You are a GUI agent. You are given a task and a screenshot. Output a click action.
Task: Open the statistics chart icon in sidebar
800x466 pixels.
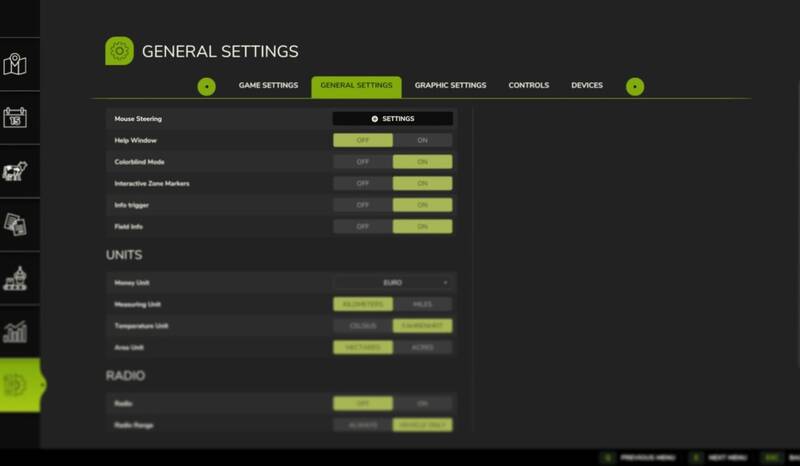[15, 331]
